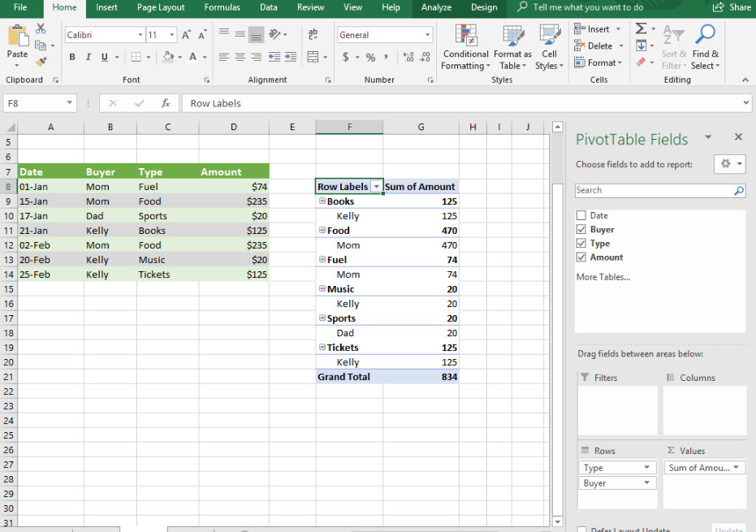Image resolution: width=756 pixels, height=532 pixels.
Task: Open the Row Labels filter dropdown
Action: point(376,187)
